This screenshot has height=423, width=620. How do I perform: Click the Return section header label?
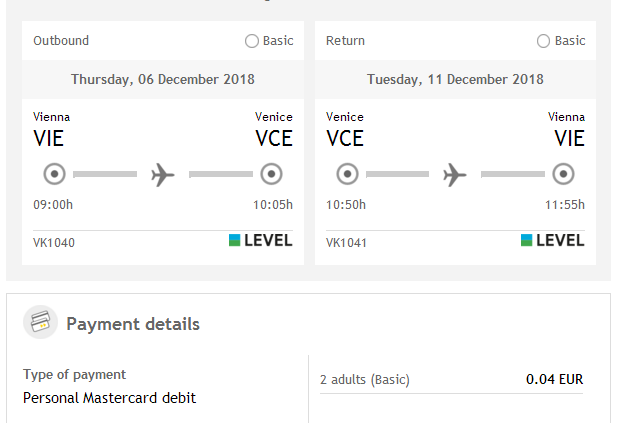tap(345, 40)
